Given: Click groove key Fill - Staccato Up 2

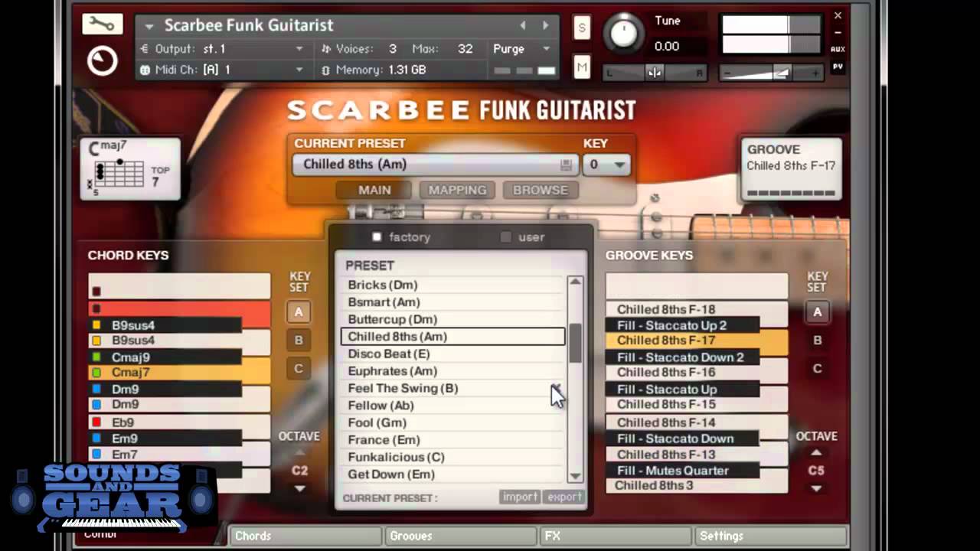Looking at the screenshot, I should (x=682, y=325).
